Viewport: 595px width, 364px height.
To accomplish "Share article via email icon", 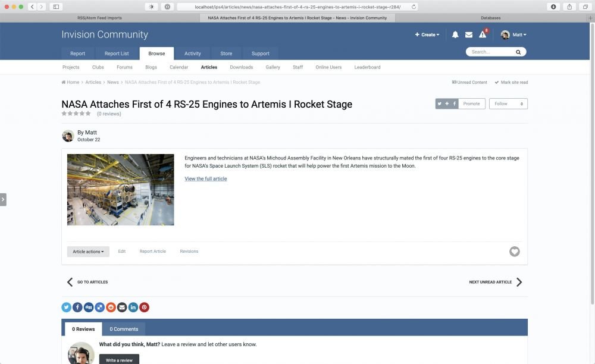I will (122, 307).
